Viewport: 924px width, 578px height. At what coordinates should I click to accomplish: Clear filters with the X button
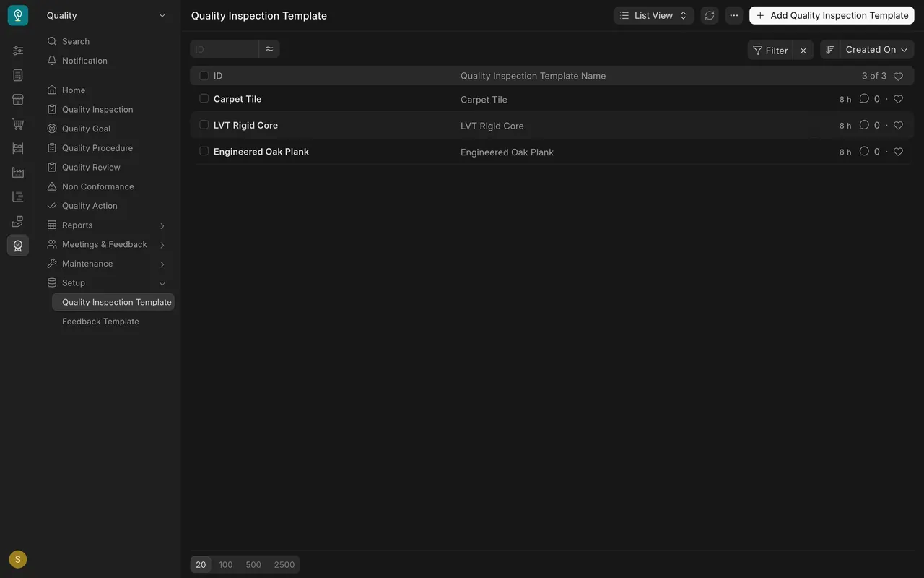[803, 50]
